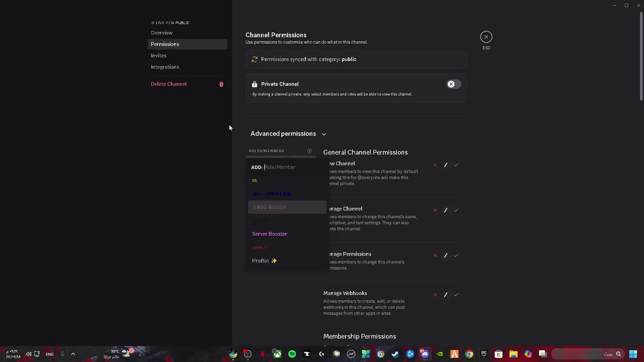Open the Invites settings tab
This screenshot has width=644, height=362.
click(187, 55)
